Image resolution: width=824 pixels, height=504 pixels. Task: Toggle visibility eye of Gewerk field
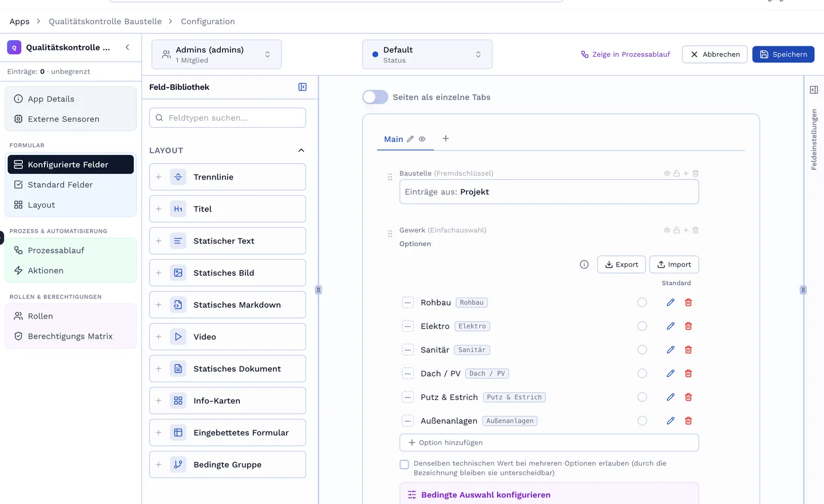(x=667, y=230)
